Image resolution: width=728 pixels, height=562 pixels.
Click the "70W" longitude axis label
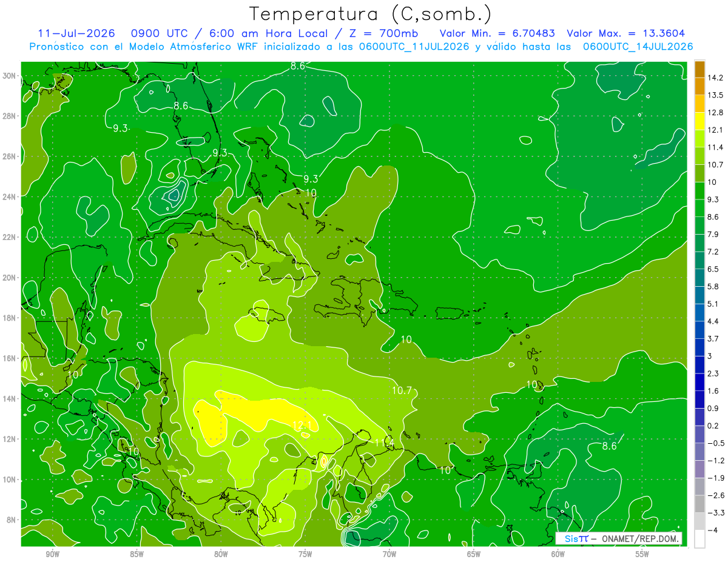click(389, 554)
